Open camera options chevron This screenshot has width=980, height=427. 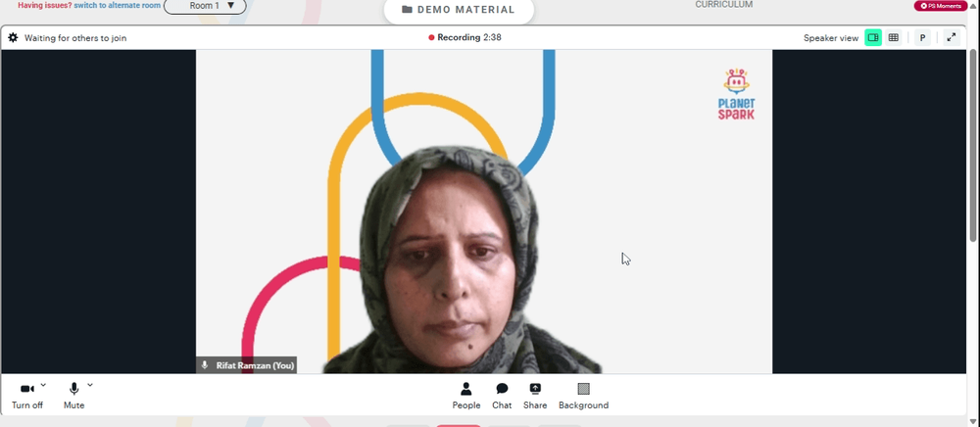click(x=43, y=385)
